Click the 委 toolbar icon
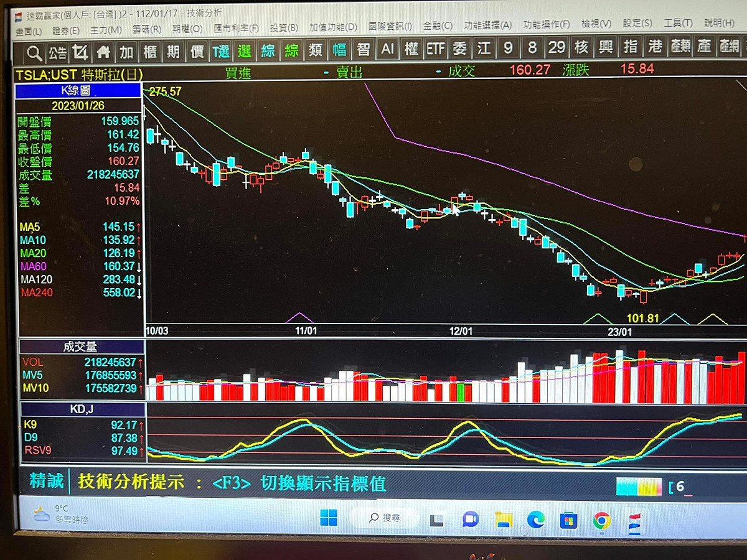Screen dimensions: 747x560 [x=459, y=48]
